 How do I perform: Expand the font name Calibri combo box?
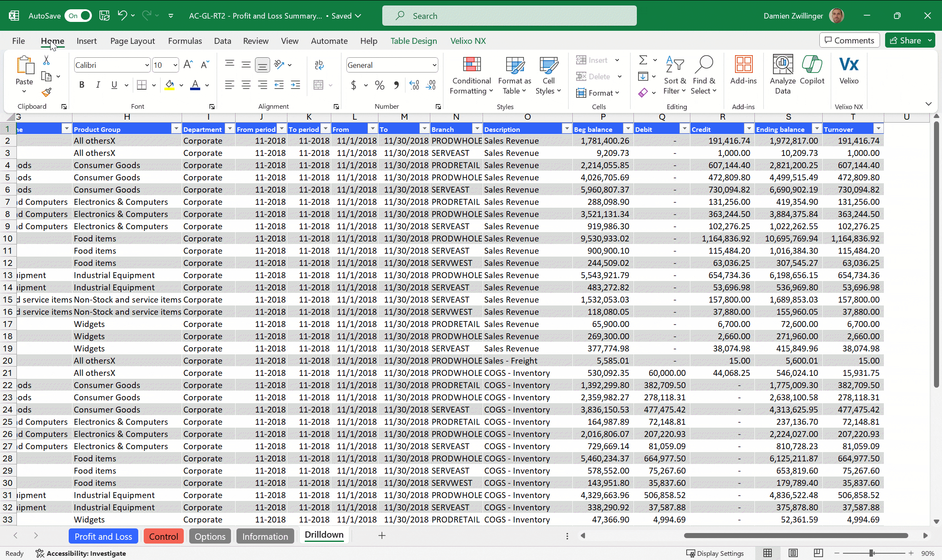coord(147,65)
